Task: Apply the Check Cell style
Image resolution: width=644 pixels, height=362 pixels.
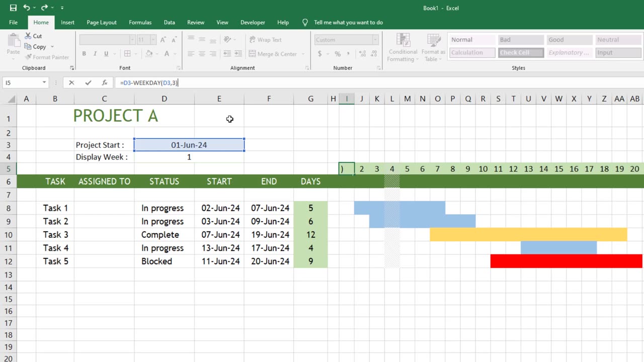Action: click(521, 52)
